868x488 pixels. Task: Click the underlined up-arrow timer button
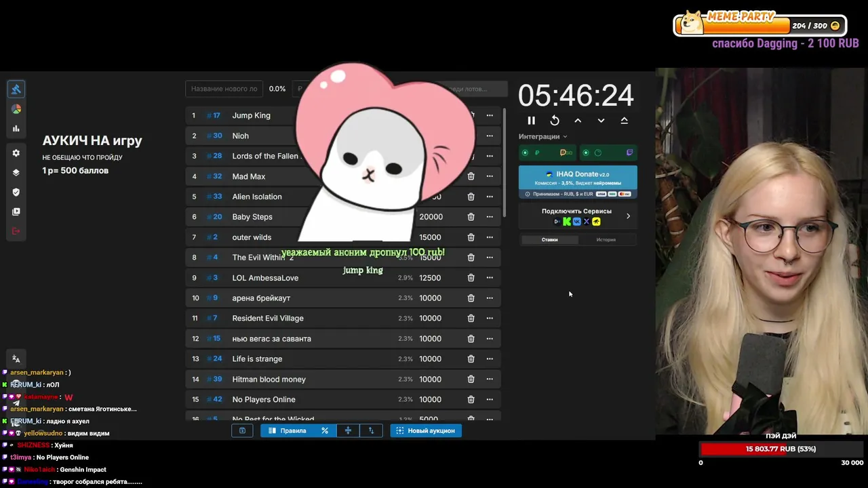pos(624,121)
